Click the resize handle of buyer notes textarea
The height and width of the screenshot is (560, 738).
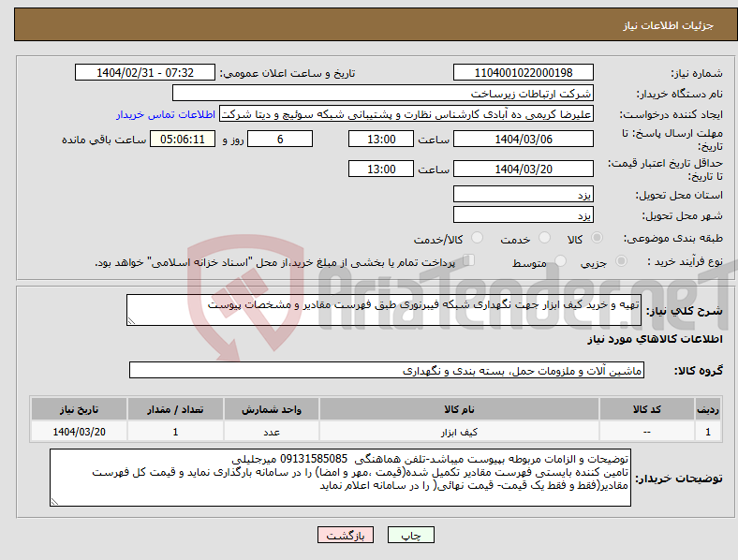(54, 502)
